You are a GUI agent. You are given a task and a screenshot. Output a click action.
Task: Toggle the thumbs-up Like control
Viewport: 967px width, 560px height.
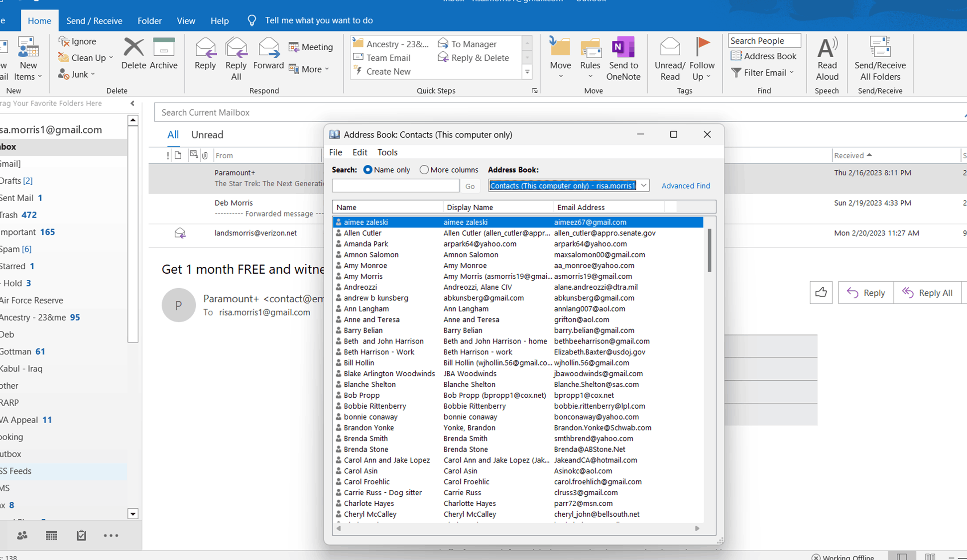(x=821, y=292)
